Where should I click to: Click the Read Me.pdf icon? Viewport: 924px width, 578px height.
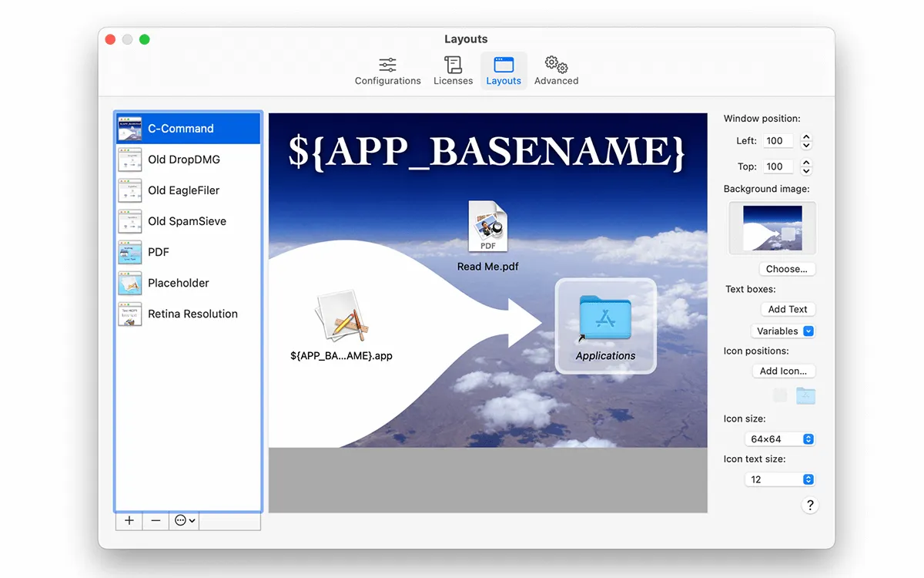coord(488,228)
